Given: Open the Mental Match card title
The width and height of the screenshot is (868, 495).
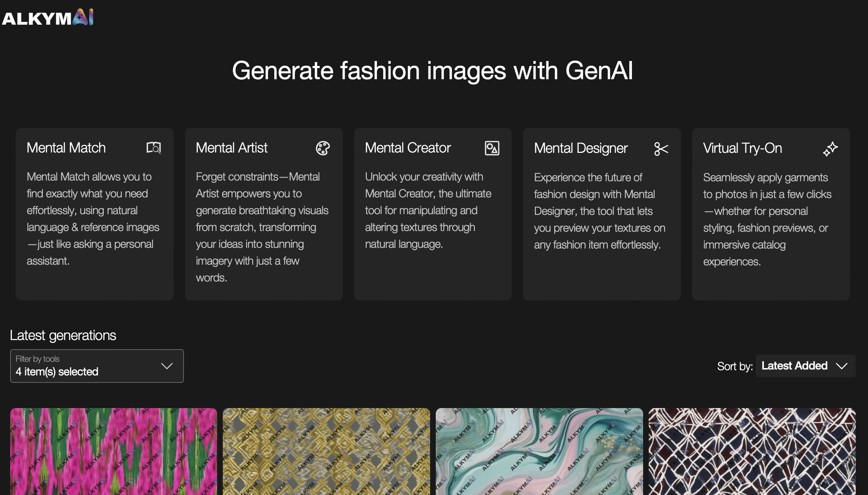Looking at the screenshot, I should 66,148.
